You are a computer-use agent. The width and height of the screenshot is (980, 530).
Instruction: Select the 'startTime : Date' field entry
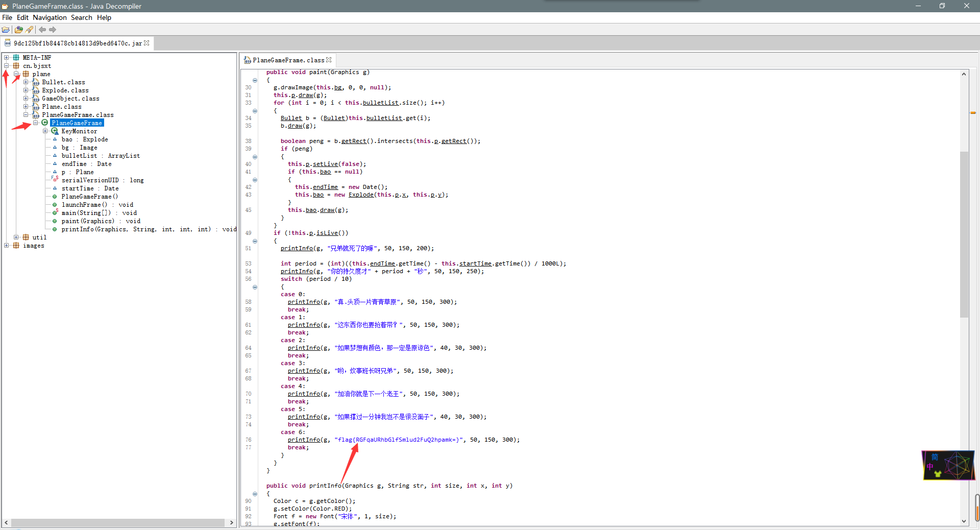click(90, 188)
